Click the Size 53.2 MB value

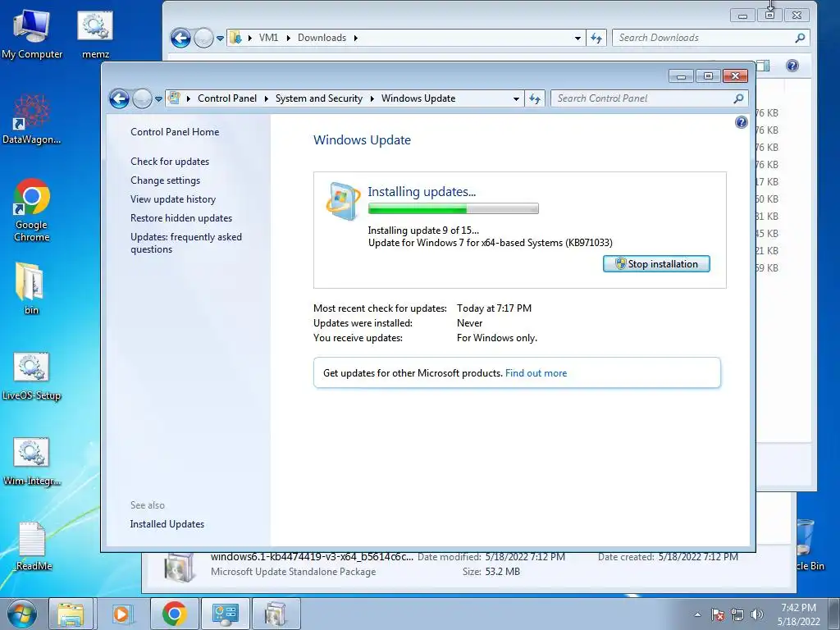503,572
